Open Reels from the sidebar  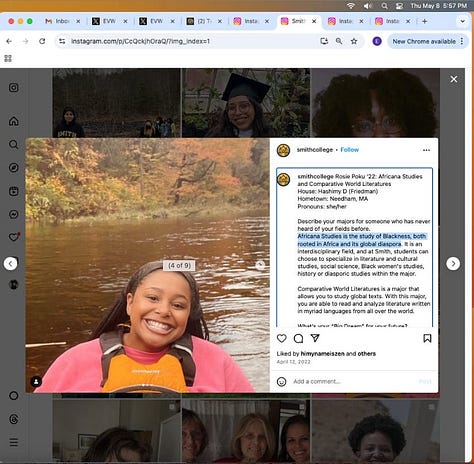click(x=14, y=191)
